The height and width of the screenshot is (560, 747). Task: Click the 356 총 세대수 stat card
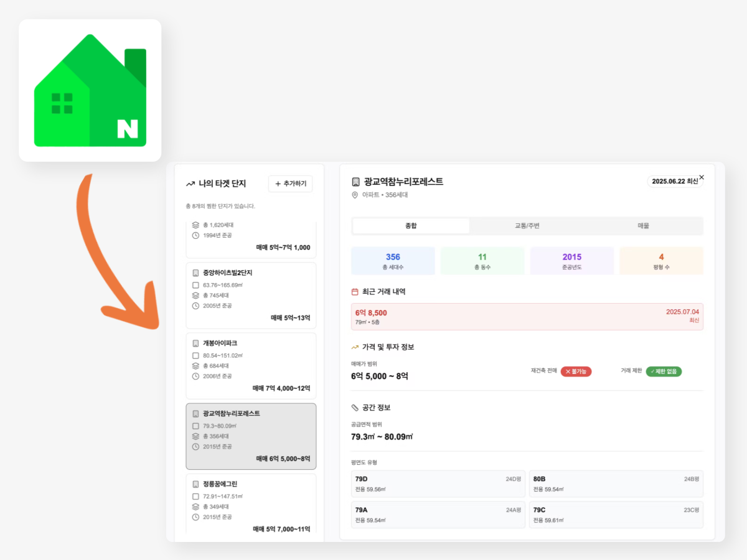point(393,261)
